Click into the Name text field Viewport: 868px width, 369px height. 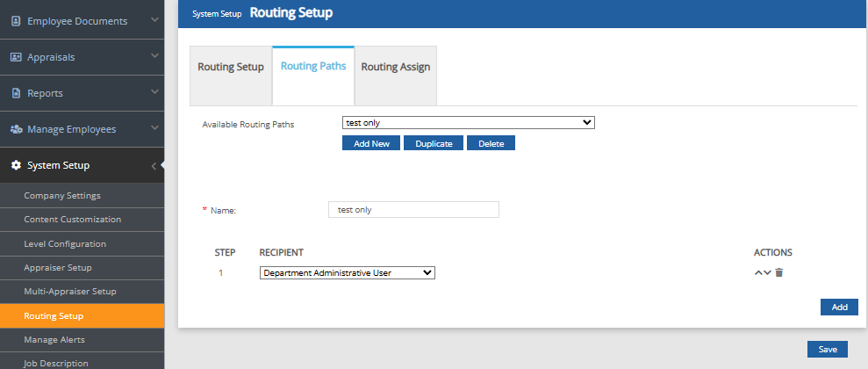click(x=412, y=209)
